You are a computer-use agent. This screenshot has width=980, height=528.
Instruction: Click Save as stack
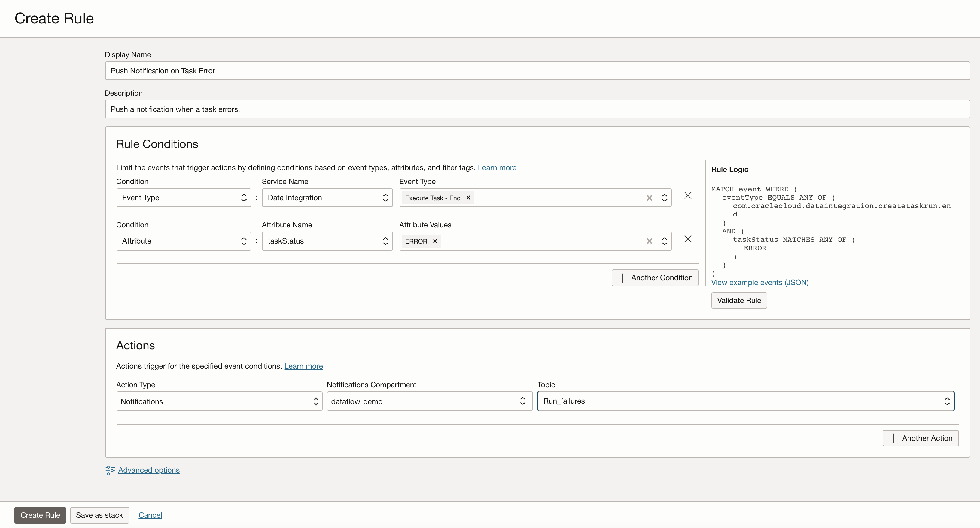click(x=99, y=515)
